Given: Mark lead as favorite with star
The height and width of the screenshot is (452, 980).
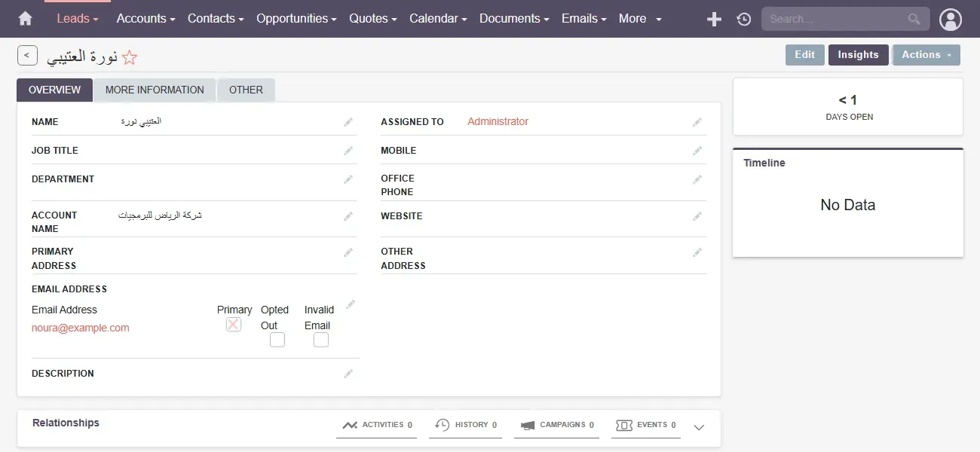Looking at the screenshot, I should click(x=130, y=57).
